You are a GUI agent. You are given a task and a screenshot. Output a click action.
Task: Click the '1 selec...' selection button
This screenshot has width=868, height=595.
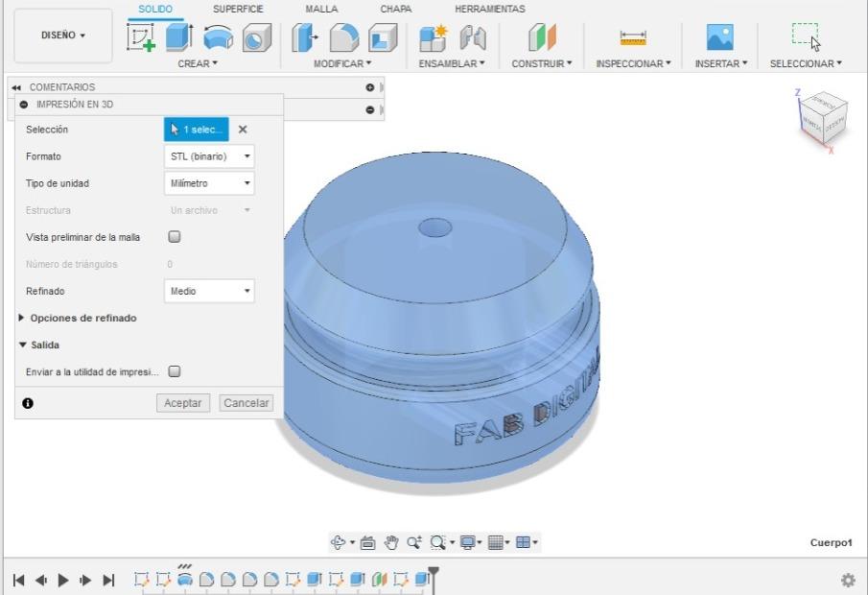[x=197, y=130]
